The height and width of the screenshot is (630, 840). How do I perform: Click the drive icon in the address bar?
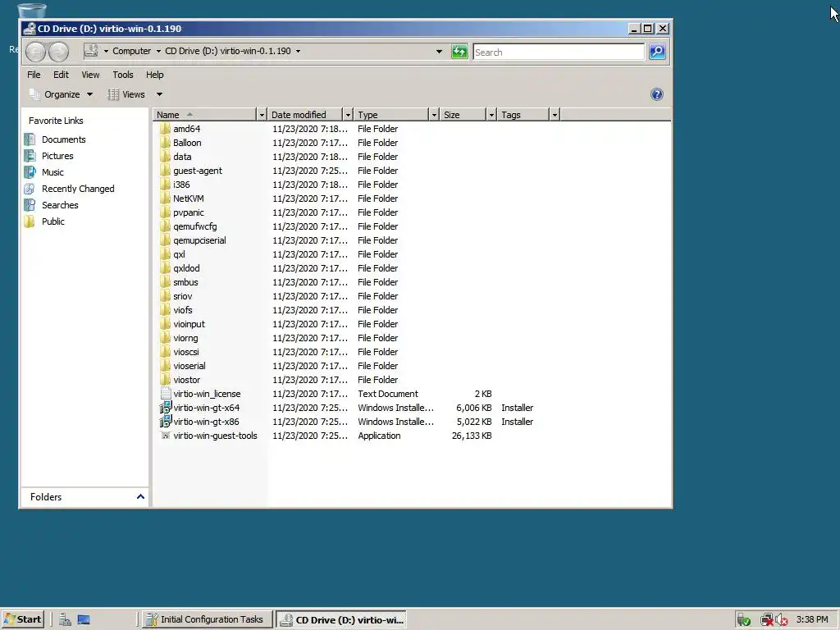pyautogui.click(x=91, y=51)
